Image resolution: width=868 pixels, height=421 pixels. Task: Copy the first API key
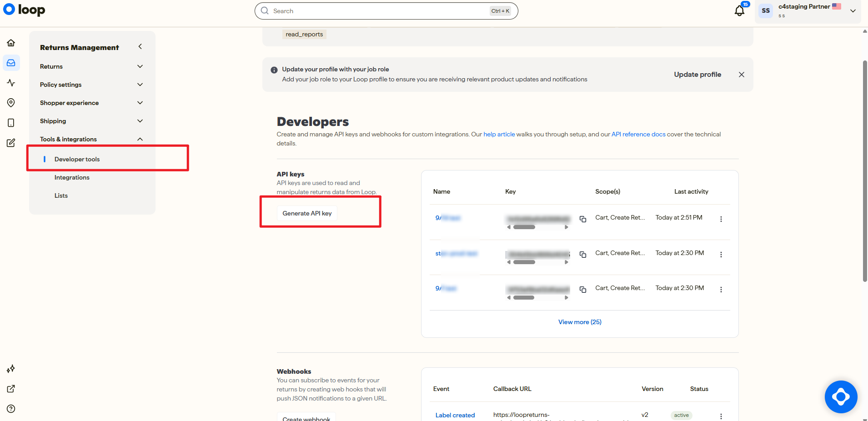(583, 219)
